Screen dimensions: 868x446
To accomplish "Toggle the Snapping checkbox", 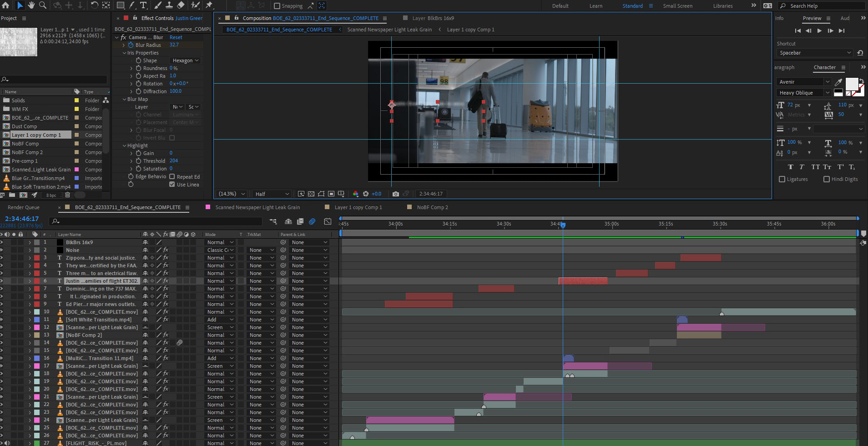I will click(x=277, y=6).
